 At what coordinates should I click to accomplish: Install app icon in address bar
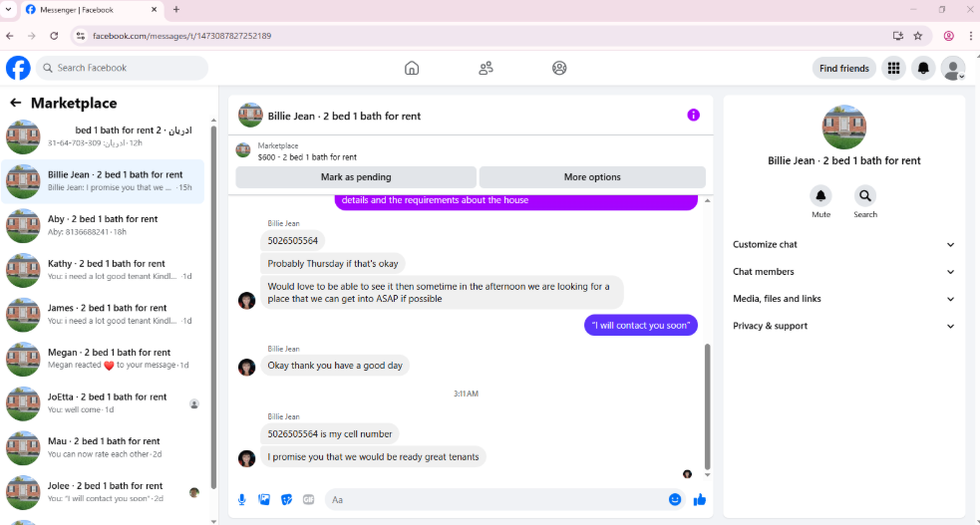tap(898, 36)
